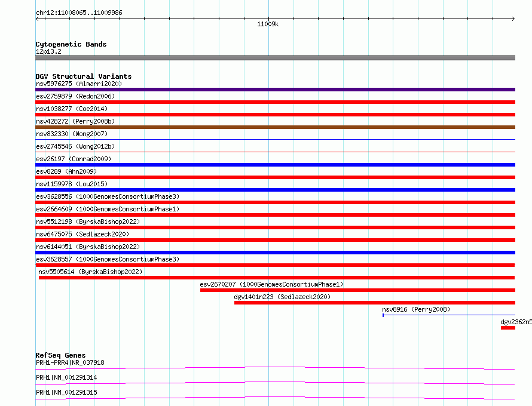Click the 11009k ruler position marker
The height and width of the screenshot is (406, 532).
(268, 24)
